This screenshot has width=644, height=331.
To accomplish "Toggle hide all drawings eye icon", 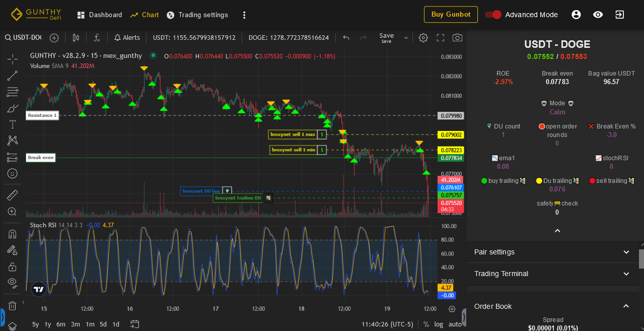I will (13, 283).
